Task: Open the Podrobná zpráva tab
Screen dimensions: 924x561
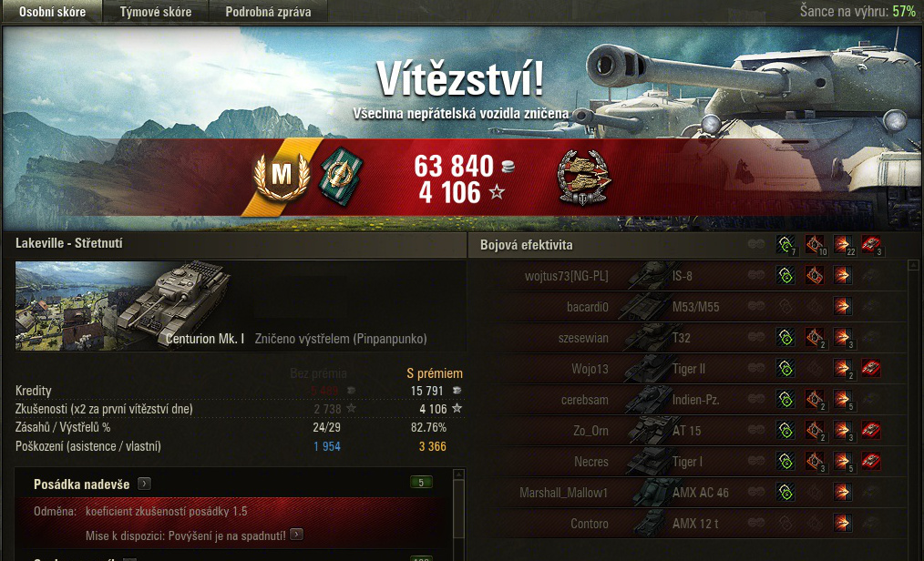Action: (x=268, y=12)
